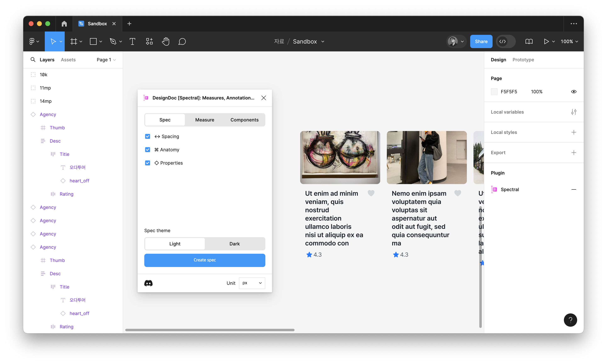The width and height of the screenshot is (607, 364).
Task: Open the window more options ellipsis
Action: point(573,24)
